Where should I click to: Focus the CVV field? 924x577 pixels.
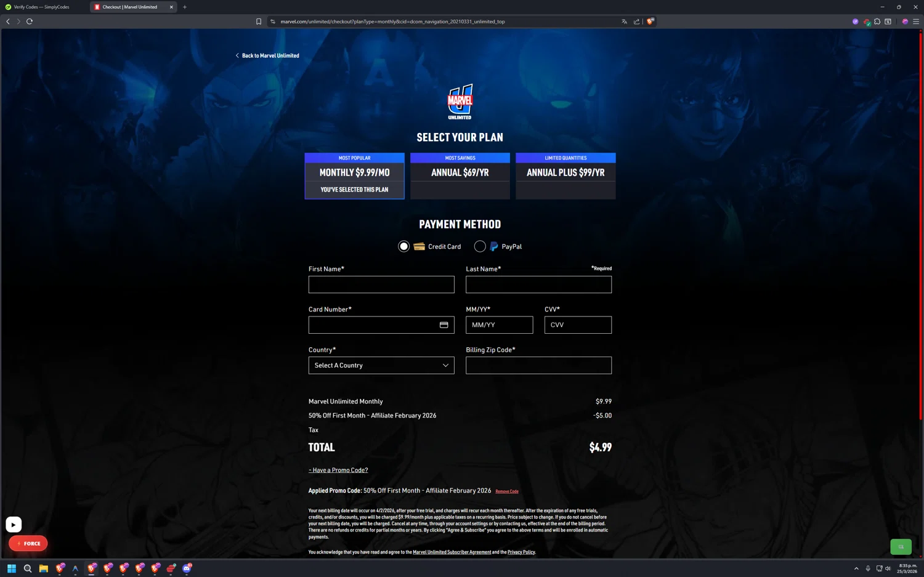[x=578, y=325]
